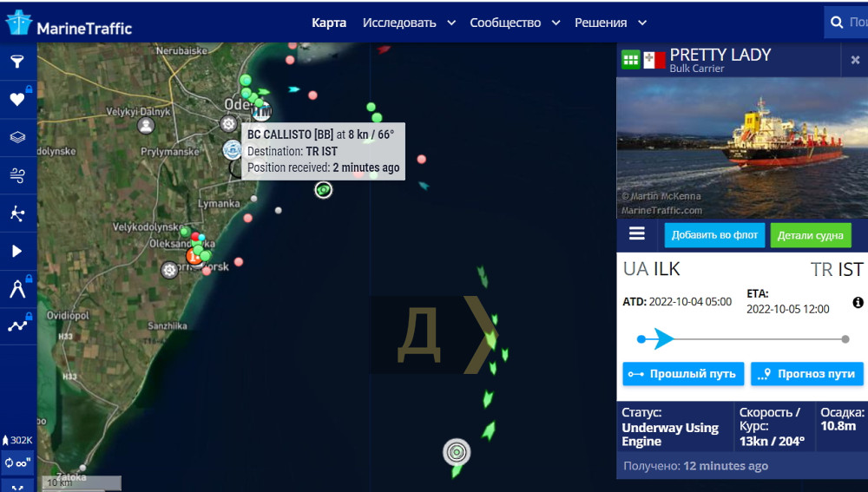This screenshot has height=492, width=868.
Task: Show Прошлый путь vessel track
Action: click(683, 374)
